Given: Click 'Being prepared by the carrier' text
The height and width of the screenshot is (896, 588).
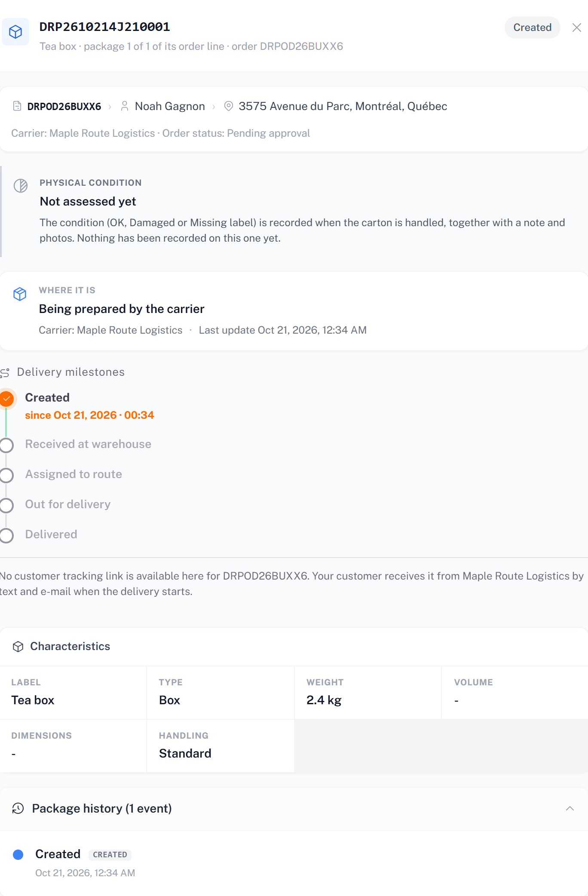Looking at the screenshot, I should (x=122, y=309).
